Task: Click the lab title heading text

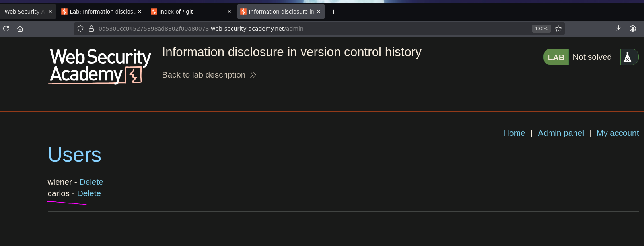Action: point(292,52)
